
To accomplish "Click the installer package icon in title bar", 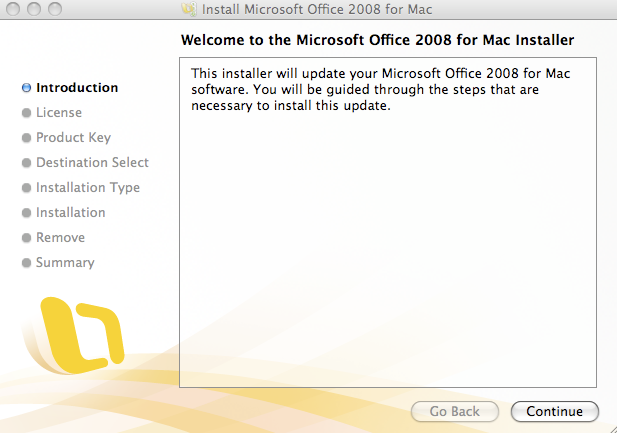I will (187, 10).
